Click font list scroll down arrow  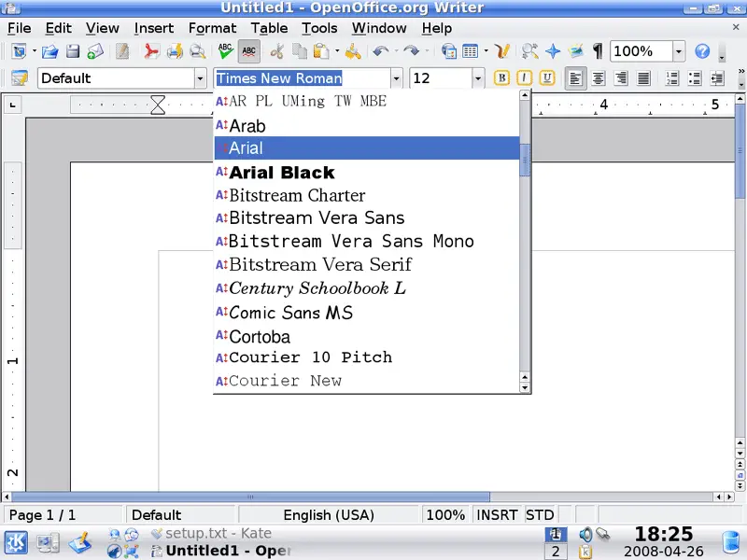(x=525, y=387)
